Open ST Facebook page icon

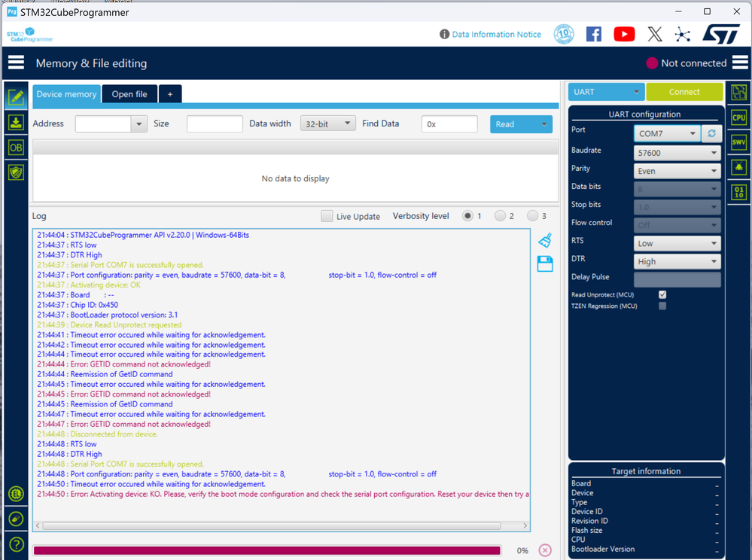pos(594,34)
